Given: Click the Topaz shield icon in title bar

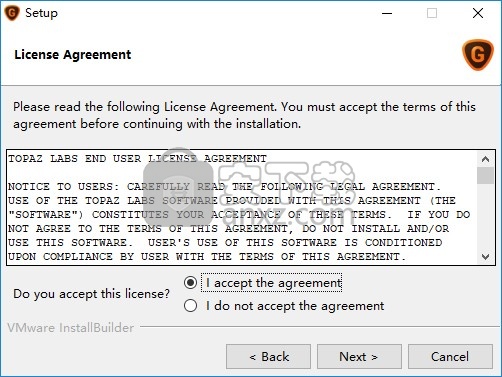Looking at the screenshot, I should 12,13.
